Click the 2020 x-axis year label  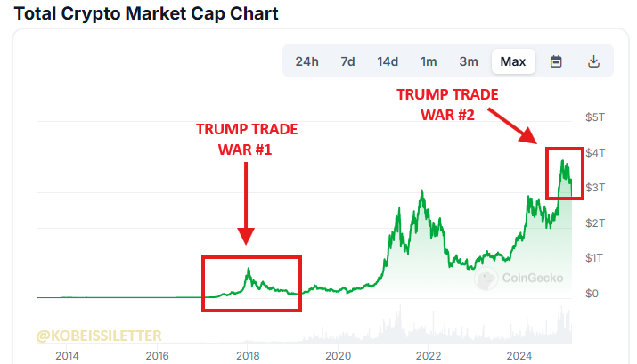(338, 356)
